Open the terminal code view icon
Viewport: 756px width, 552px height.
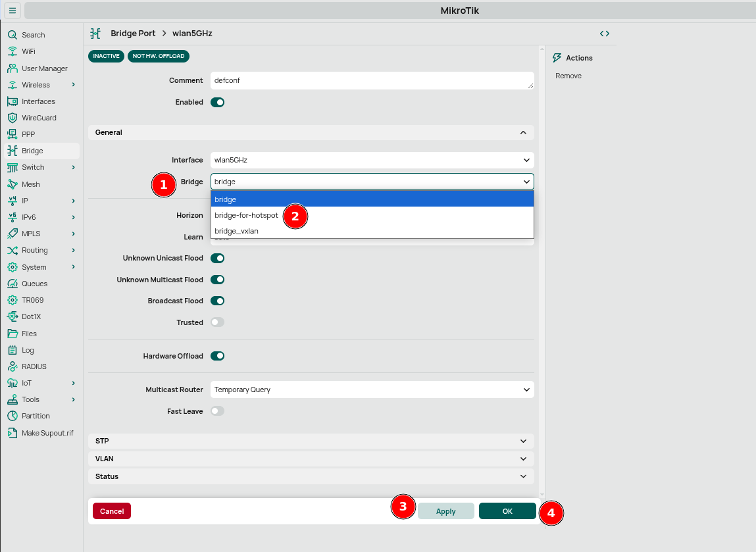pos(604,33)
